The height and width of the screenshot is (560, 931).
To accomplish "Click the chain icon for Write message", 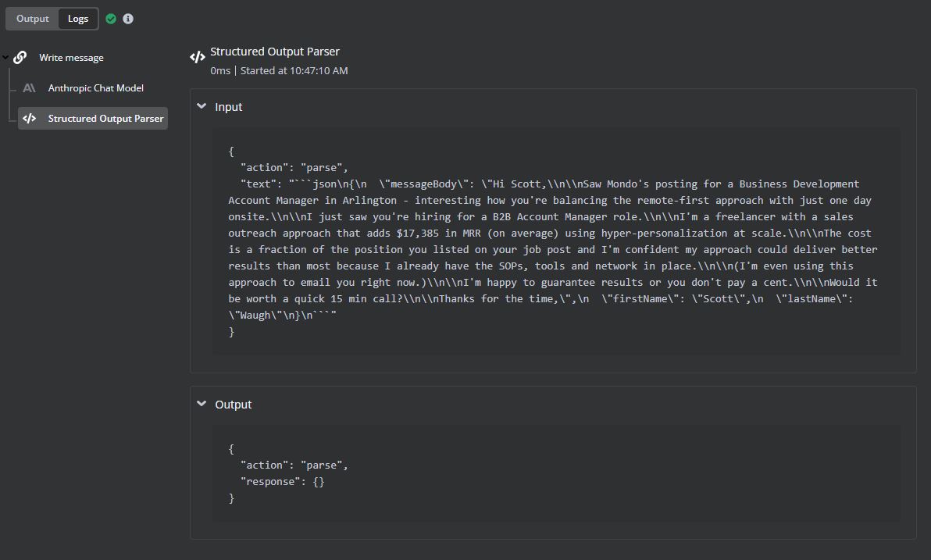I will pos(20,58).
